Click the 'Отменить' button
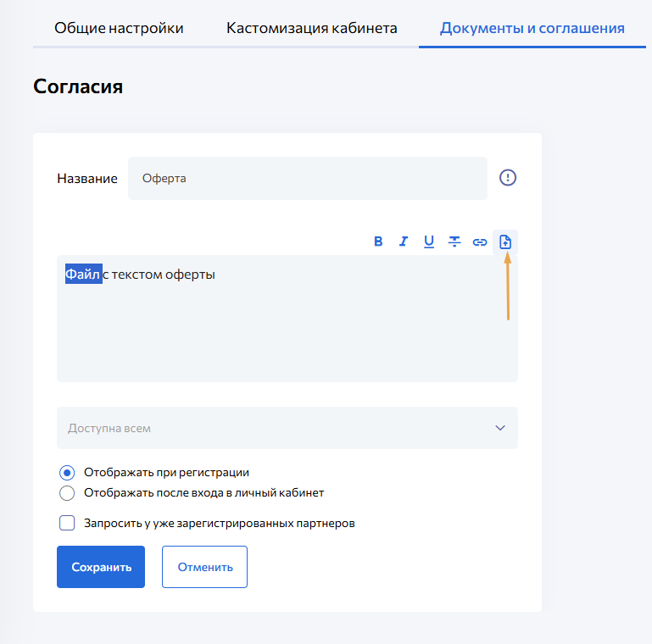The width and height of the screenshot is (652, 644). point(204,567)
